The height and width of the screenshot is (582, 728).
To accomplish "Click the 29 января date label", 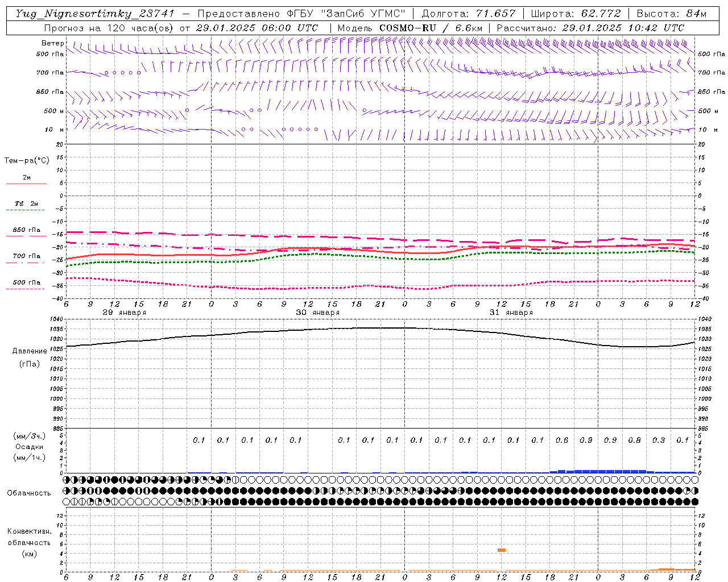I will [x=124, y=313].
